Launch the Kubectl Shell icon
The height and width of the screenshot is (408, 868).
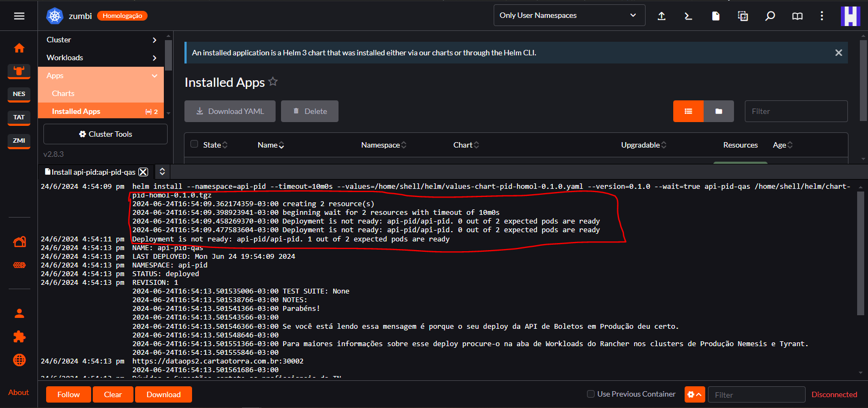click(688, 16)
